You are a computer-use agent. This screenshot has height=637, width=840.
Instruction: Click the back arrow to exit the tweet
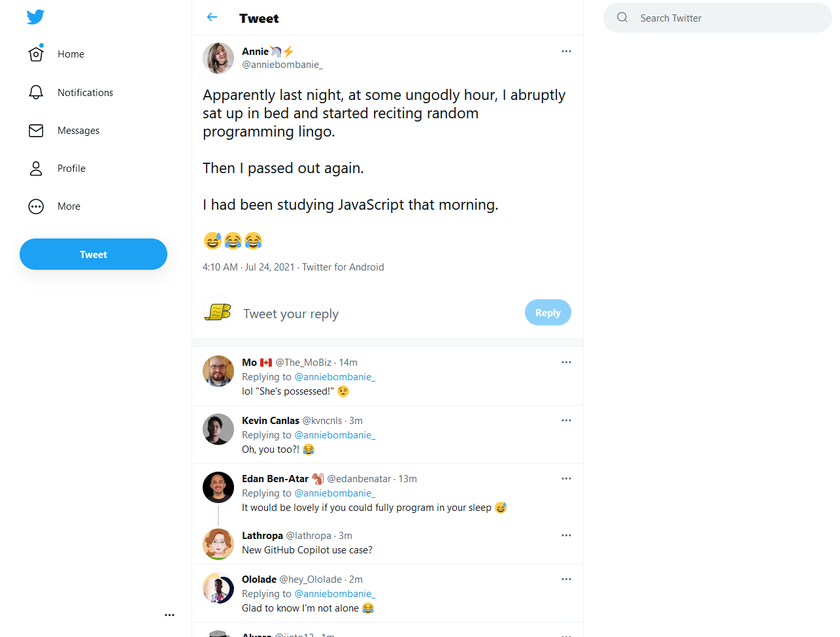[x=212, y=17]
